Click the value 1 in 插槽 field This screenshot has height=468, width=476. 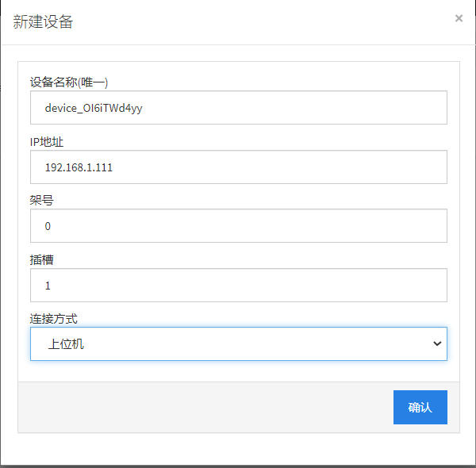pyautogui.click(x=48, y=285)
